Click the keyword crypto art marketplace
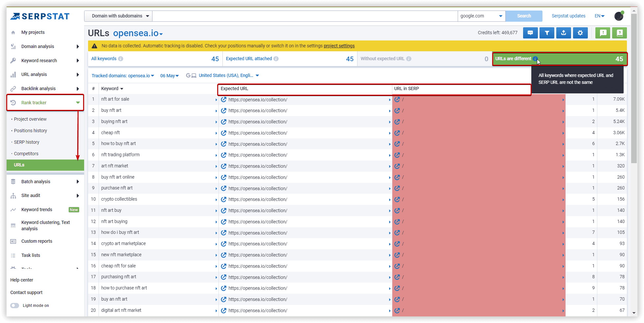 point(123,243)
